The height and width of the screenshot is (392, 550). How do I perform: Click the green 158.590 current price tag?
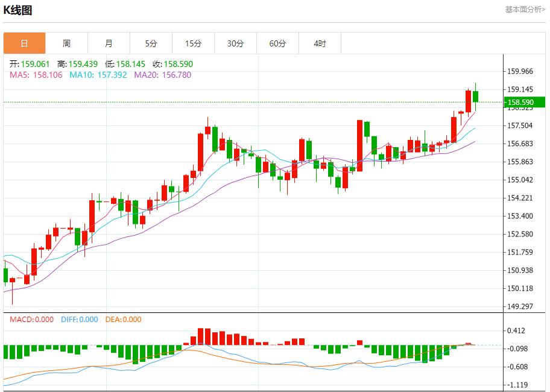[525, 103]
